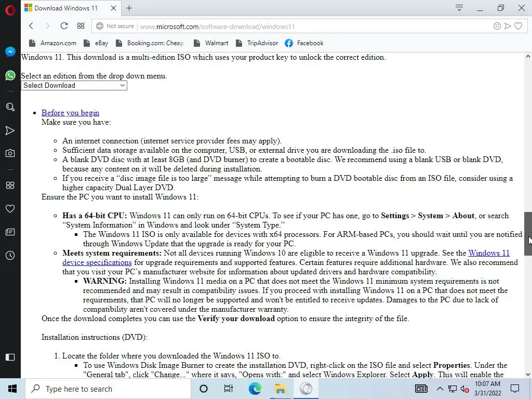This screenshot has height=399, width=532.
Task: Open the Amazon.com bookmark
Action: click(52, 43)
